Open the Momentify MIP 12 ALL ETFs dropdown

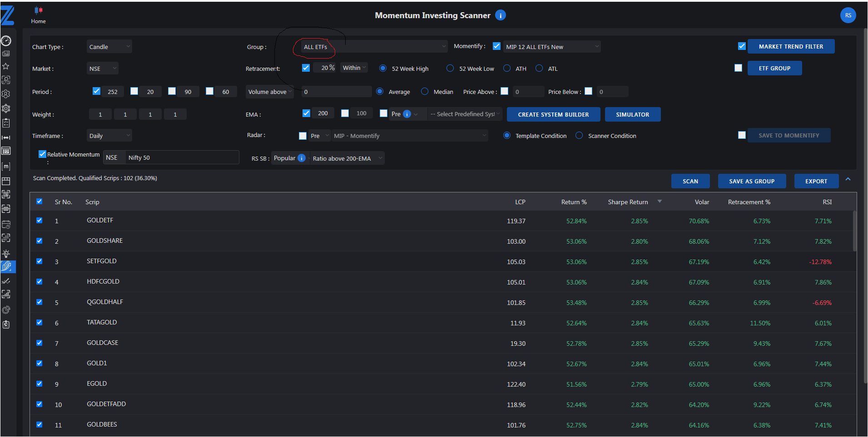551,47
